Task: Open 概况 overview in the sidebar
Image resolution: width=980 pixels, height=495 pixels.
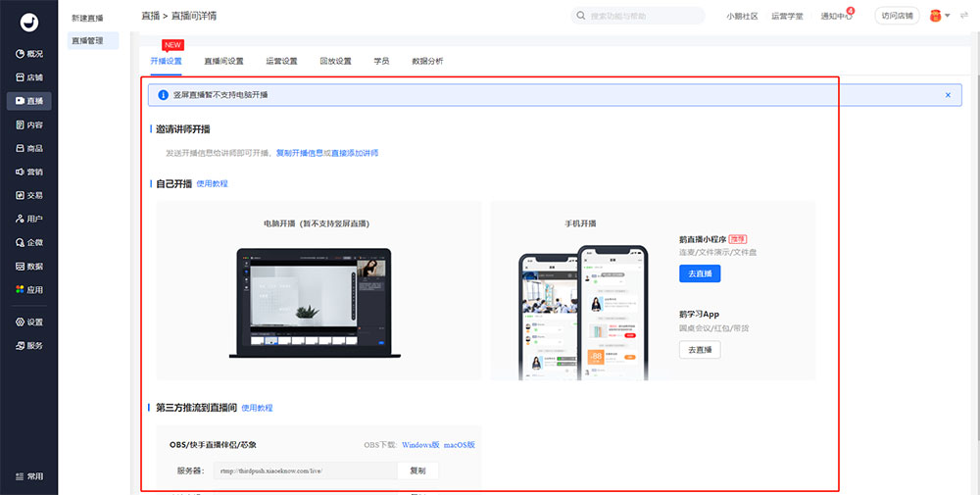Action: pos(28,53)
